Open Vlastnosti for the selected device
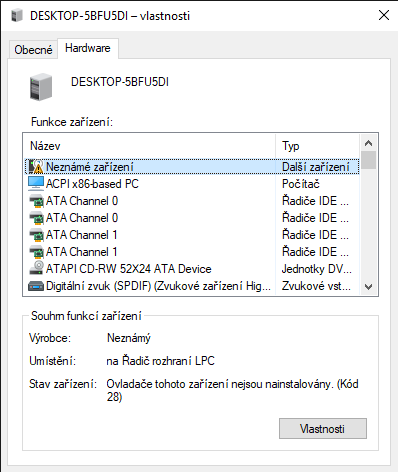Viewport: 398px width, 472px height. point(323,428)
